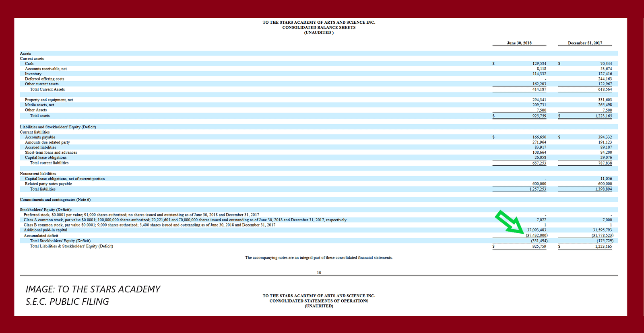Select media assets value 265,498
The image size is (644, 333).
[x=605, y=105]
